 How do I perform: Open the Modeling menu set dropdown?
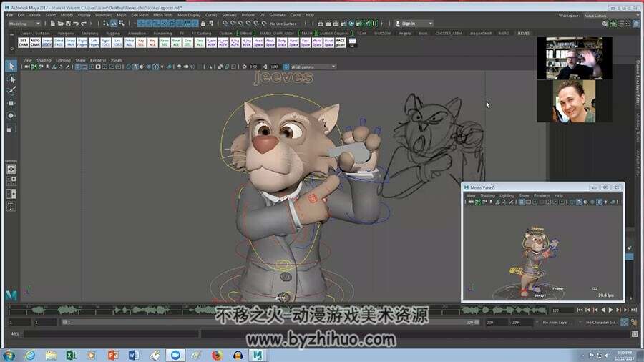point(24,24)
